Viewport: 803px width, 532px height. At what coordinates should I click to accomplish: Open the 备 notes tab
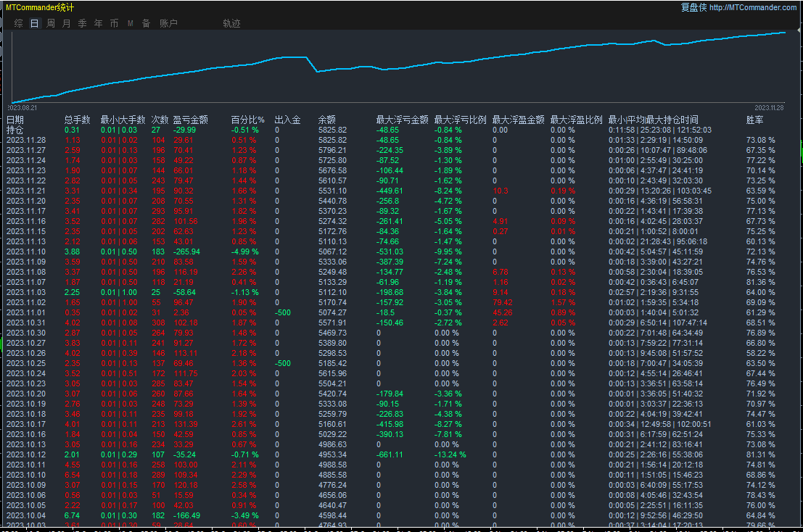(x=146, y=23)
